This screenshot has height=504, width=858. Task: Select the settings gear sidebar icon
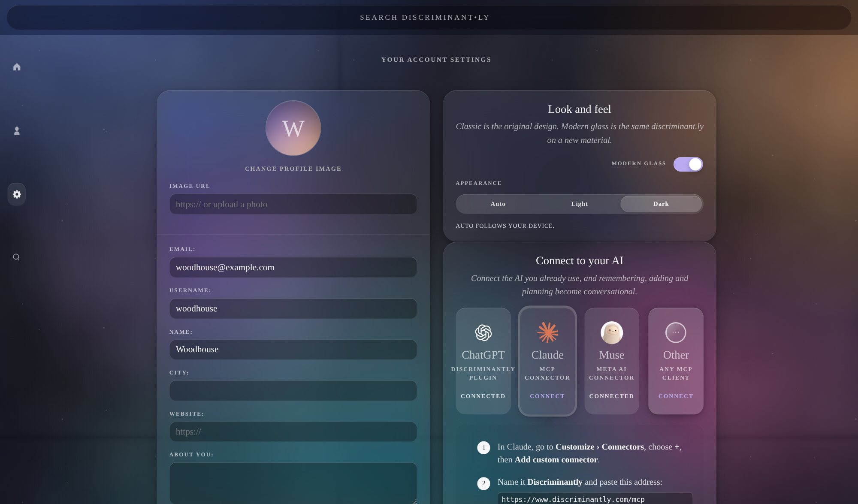coord(17,194)
